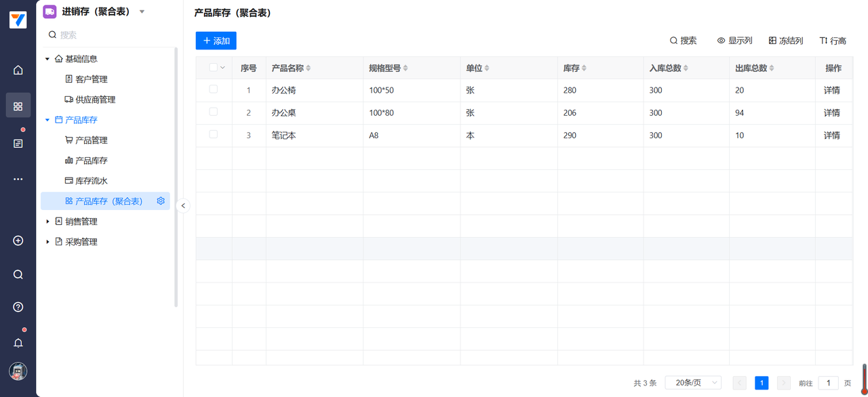Click the blue 添加 button
Screen dimensions: 868x397
click(x=216, y=41)
